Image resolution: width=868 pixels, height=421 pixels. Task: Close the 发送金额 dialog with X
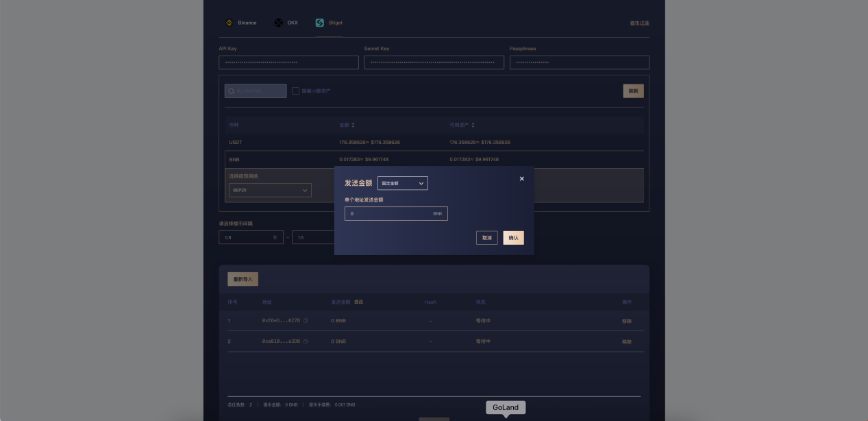pos(521,179)
